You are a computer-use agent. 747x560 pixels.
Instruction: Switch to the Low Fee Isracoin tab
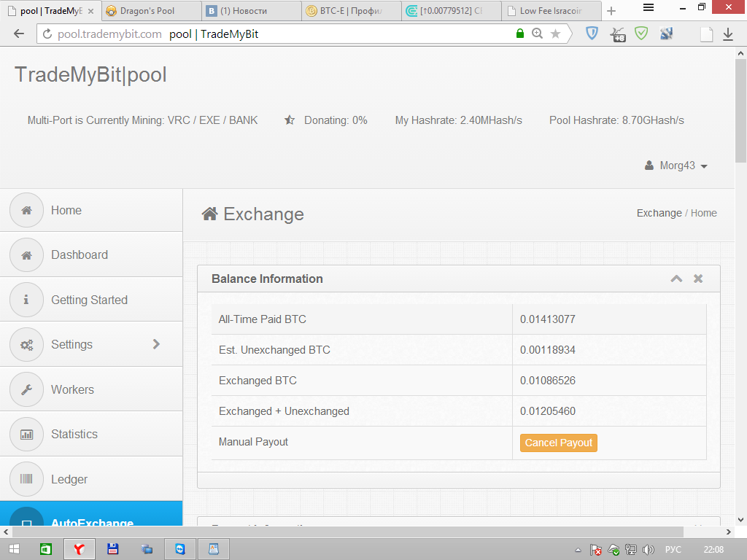coord(551,10)
